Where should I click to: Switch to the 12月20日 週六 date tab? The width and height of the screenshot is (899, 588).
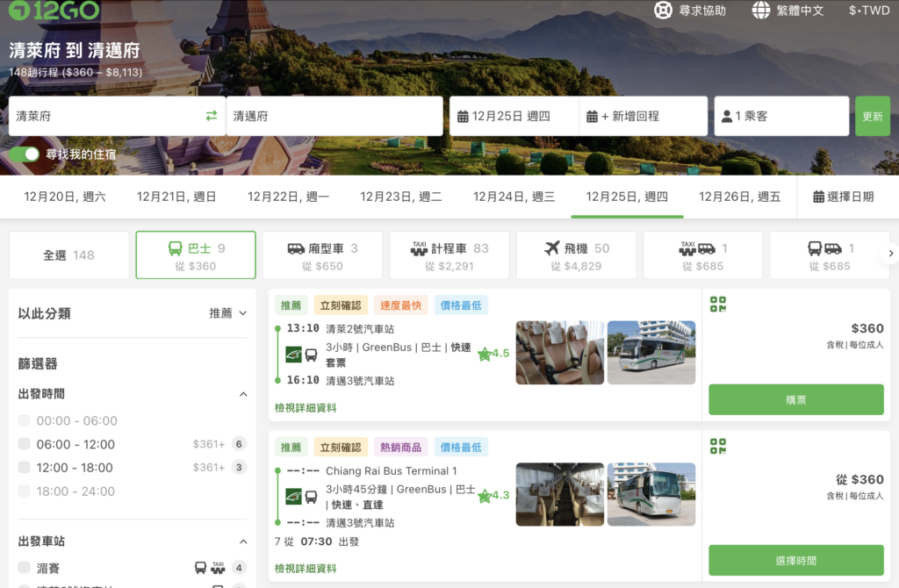click(64, 197)
